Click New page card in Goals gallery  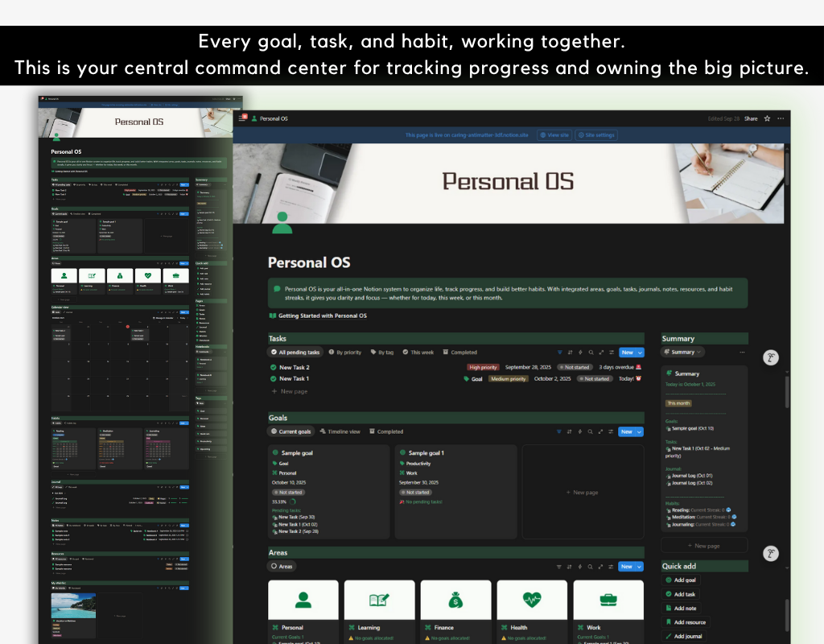[x=583, y=493]
